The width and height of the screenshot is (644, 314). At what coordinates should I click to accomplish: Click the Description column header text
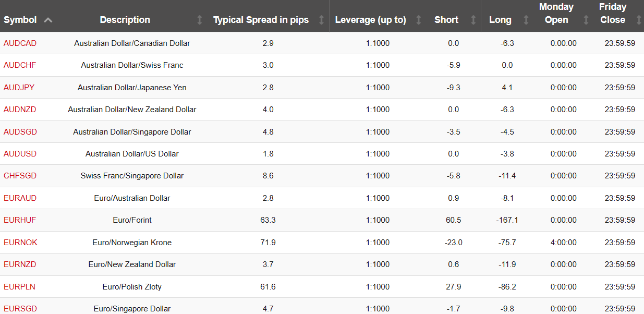(125, 20)
